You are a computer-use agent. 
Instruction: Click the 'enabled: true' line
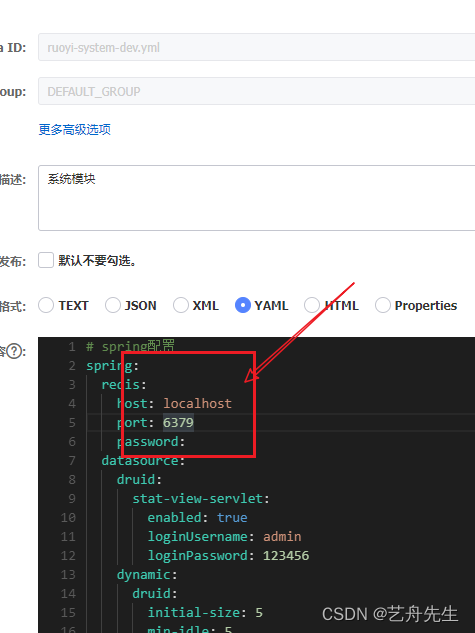[197, 517]
